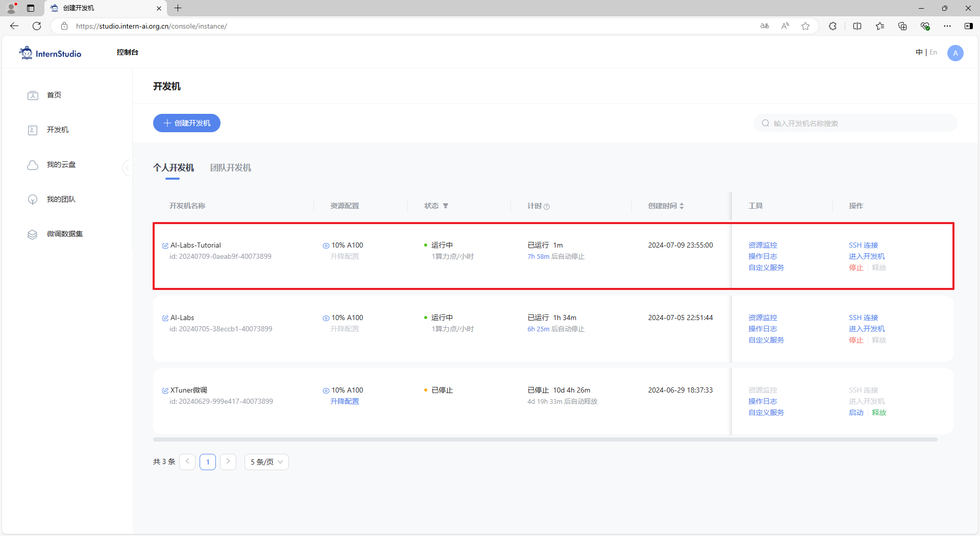The image size is (980, 536).
Task: Click 升降配置 in XTuner微调 row
Action: [345, 401]
